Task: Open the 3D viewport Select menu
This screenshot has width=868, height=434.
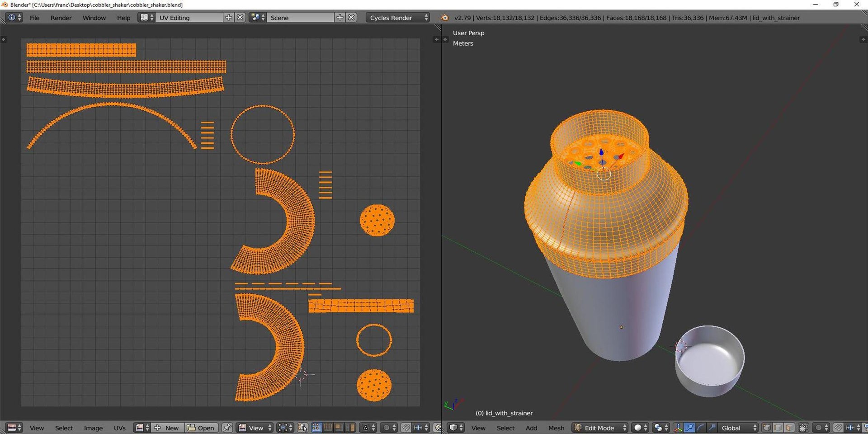Action: pyautogui.click(x=505, y=428)
